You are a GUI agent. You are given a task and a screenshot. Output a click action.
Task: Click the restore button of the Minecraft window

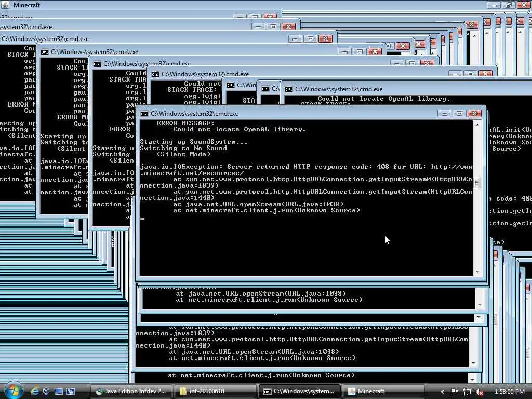[508, 5]
